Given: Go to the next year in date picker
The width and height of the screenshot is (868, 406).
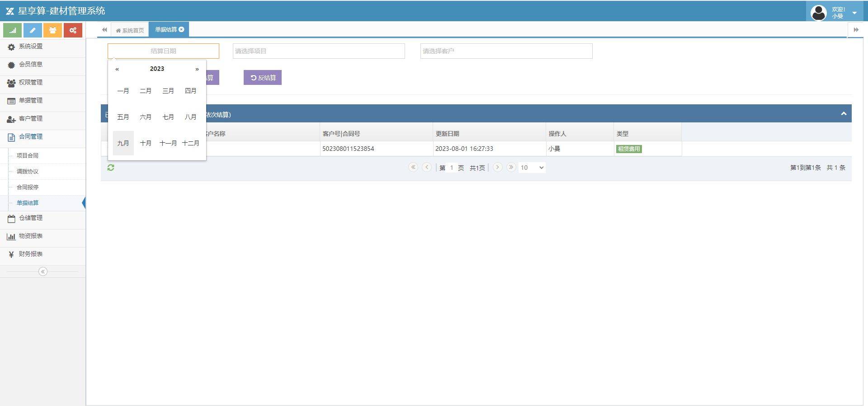Looking at the screenshot, I should (197, 69).
